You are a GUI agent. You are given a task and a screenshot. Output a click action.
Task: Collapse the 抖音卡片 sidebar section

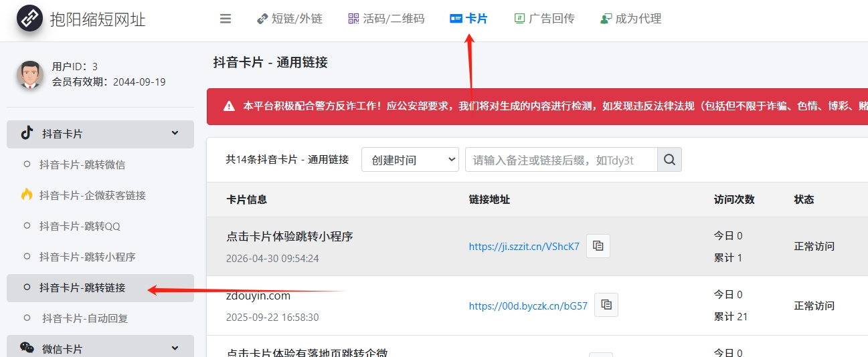pos(100,134)
